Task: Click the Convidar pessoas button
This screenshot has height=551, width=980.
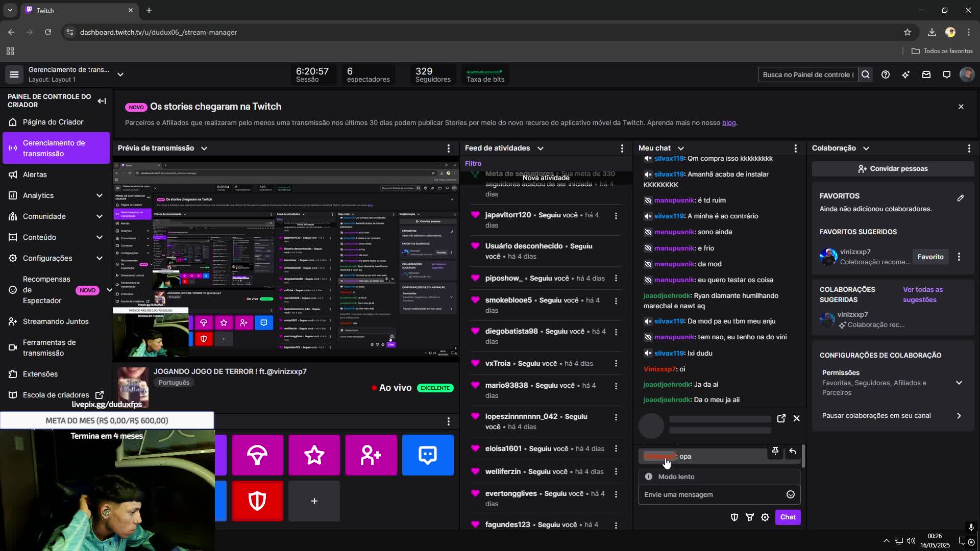Action: (893, 169)
